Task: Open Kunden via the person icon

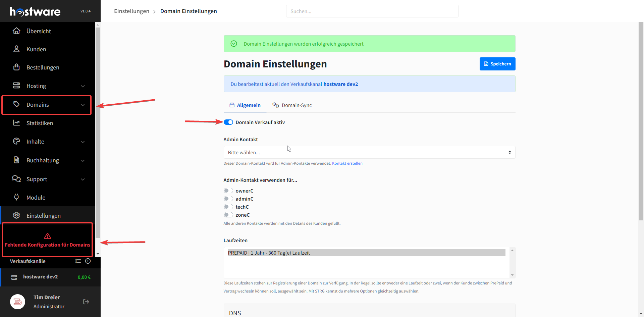Action: coord(16,49)
